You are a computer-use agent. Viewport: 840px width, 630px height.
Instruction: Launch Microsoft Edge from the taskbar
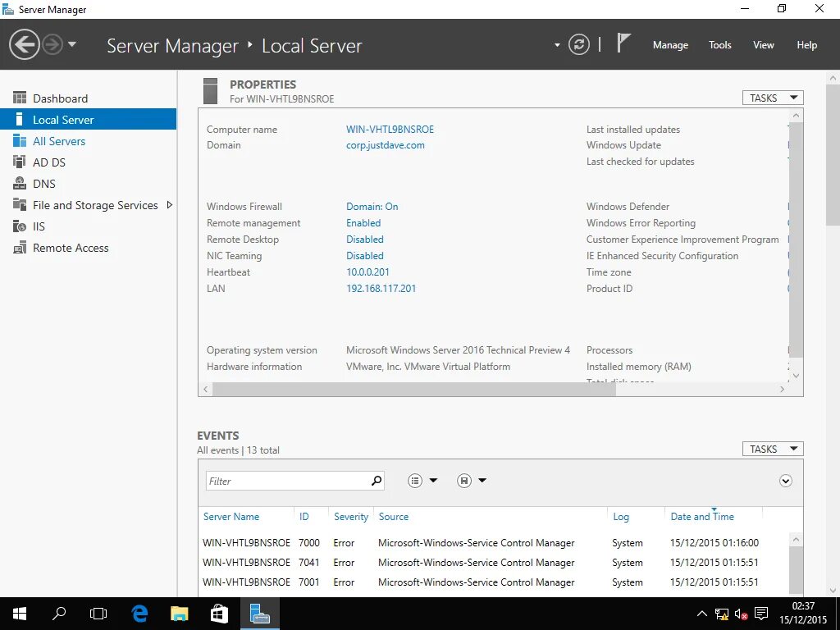tap(139, 613)
